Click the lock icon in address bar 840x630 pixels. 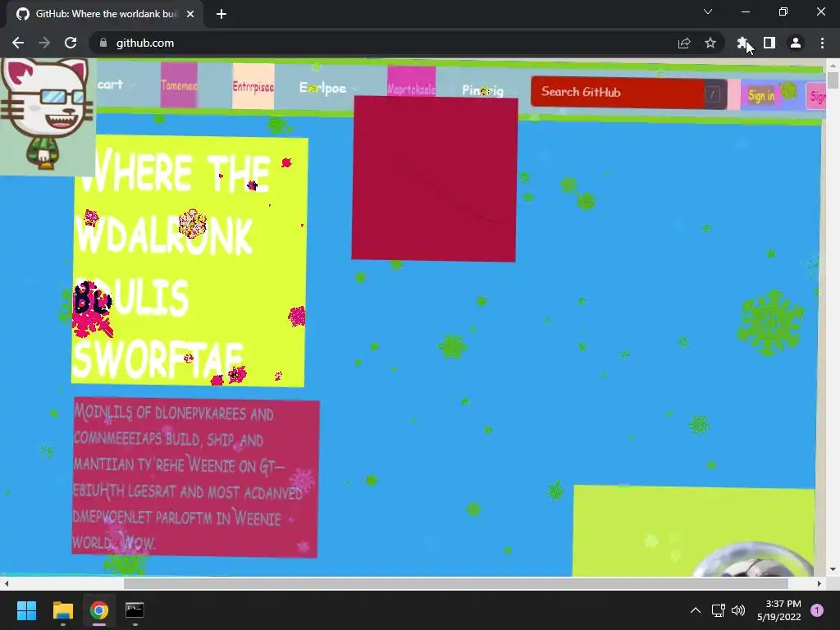(103, 43)
